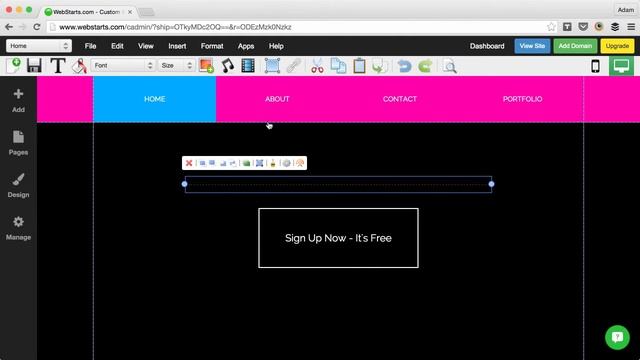This screenshot has height=360, width=640.
Task: Click the gear settings icon in floating toolbar
Action: point(287,163)
